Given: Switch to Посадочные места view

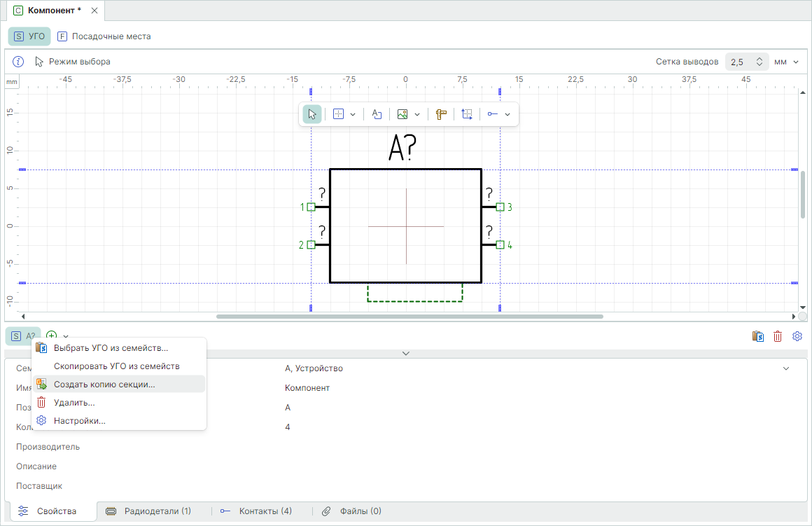Looking at the screenshot, I should click(104, 36).
